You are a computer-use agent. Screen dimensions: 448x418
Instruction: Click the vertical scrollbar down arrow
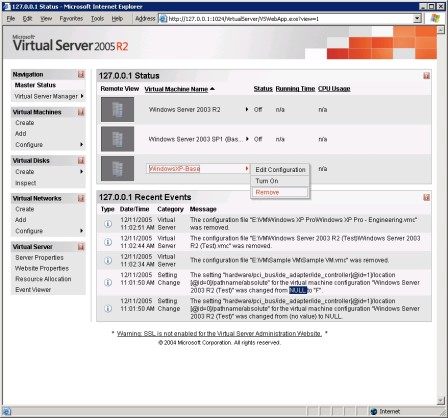(441, 400)
